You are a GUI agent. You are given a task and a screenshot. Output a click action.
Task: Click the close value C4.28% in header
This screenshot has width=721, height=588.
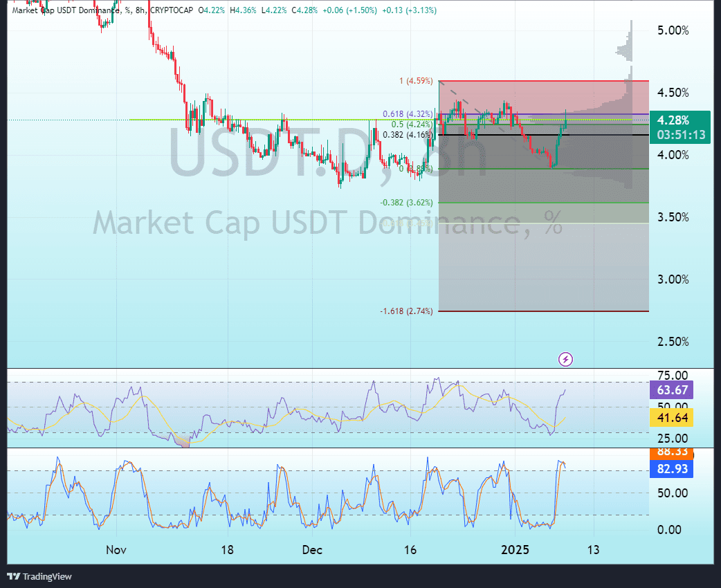click(305, 10)
